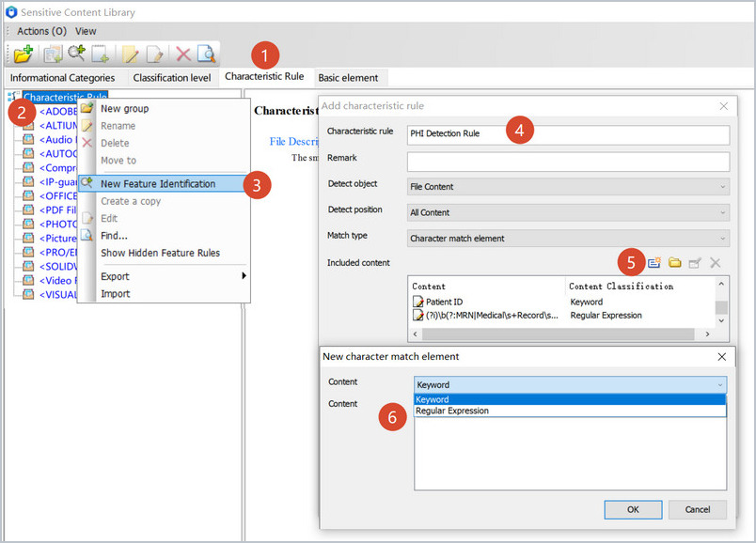The image size is (756, 543).
Task: Click the Patient ID row icon
Action: (418, 302)
